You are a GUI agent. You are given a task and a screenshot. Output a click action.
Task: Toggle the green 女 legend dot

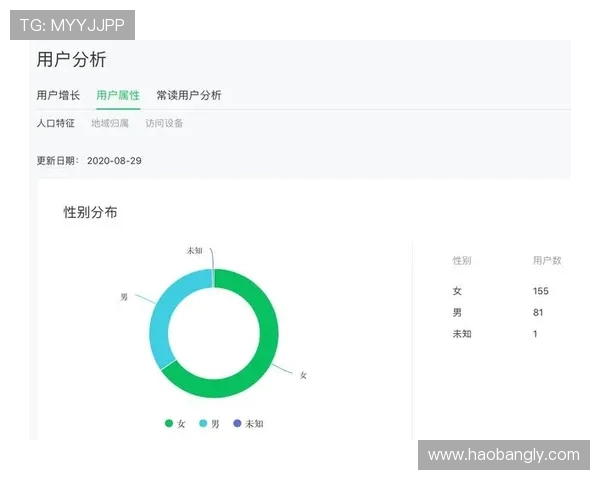169,423
